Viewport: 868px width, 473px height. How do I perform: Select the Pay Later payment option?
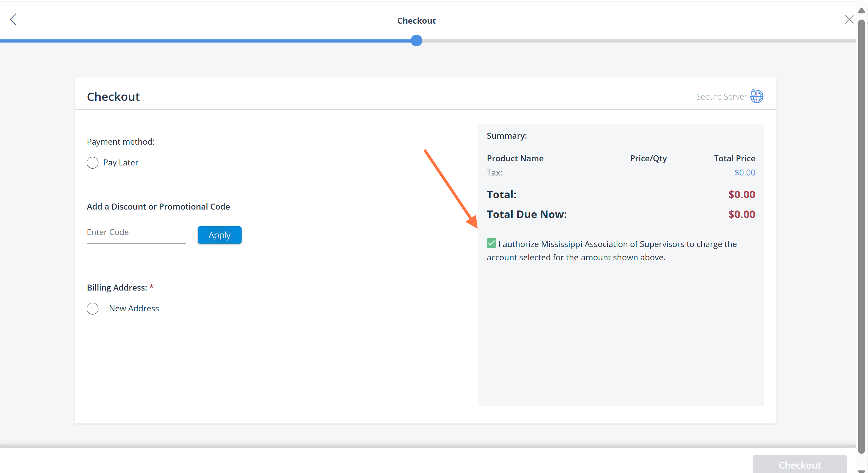click(92, 163)
